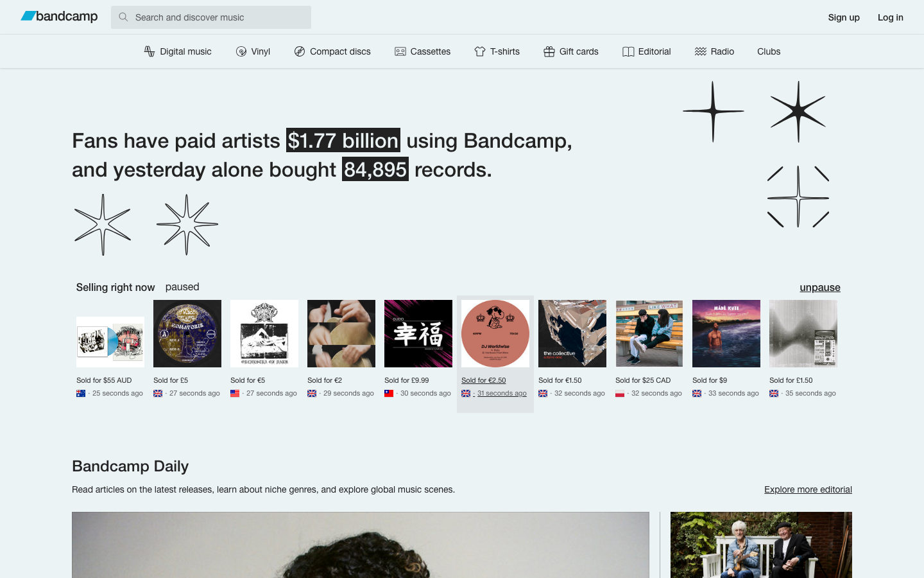This screenshot has height=578, width=924.
Task: Click the Sign up link
Action: click(844, 17)
